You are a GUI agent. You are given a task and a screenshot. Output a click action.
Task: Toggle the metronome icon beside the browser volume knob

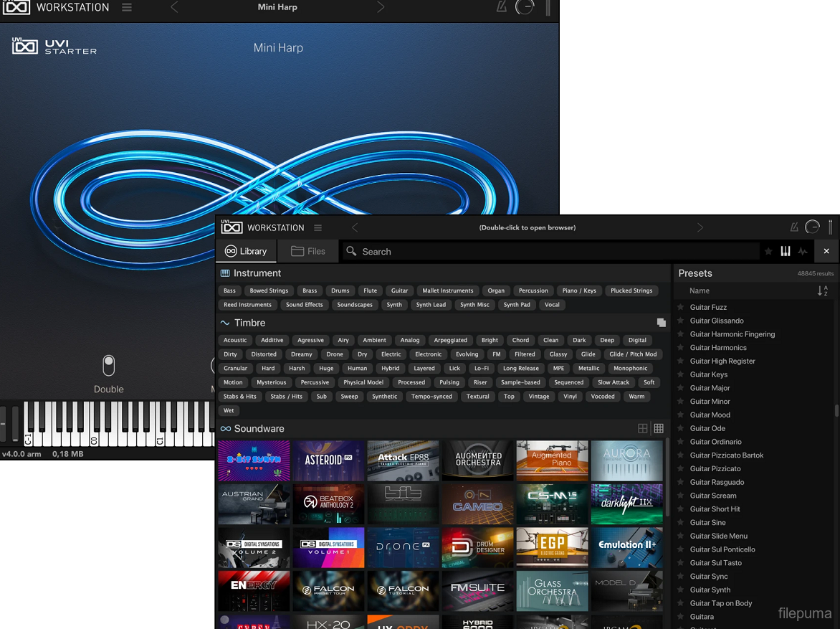(794, 227)
